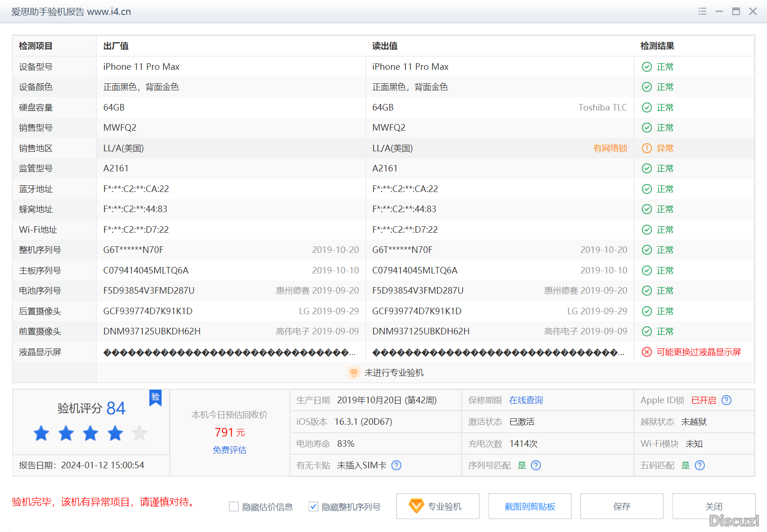Click the grey fifth rating star
Screen dimensions: 767x532
140,433
